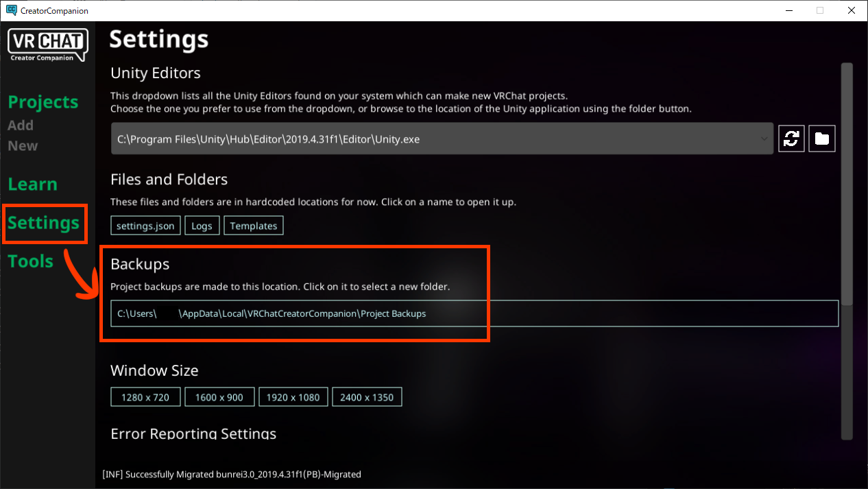
Task: Open the Logs folder
Action: pyautogui.click(x=202, y=226)
